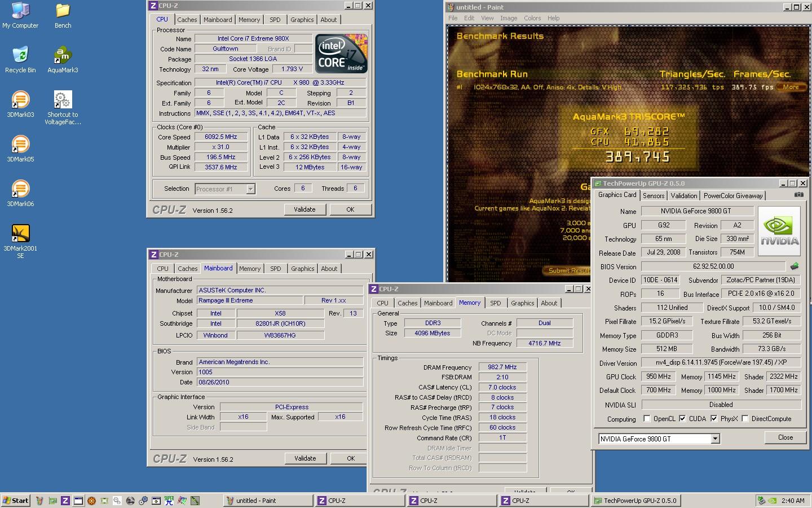Viewport: 812px width, 508px height.
Task: Click the Close button in GPU-Z
Action: [x=785, y=437]
